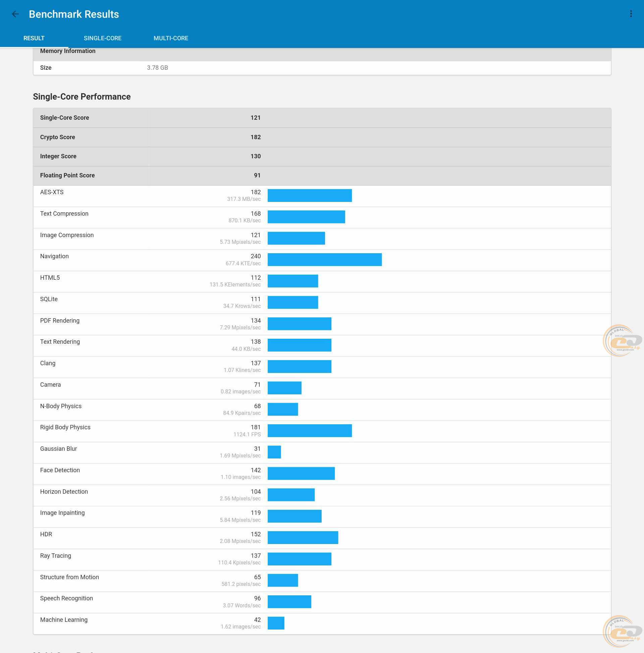Select the RESULT tab
The width and height of the screenshot is (644, 653).
[34, 38]
